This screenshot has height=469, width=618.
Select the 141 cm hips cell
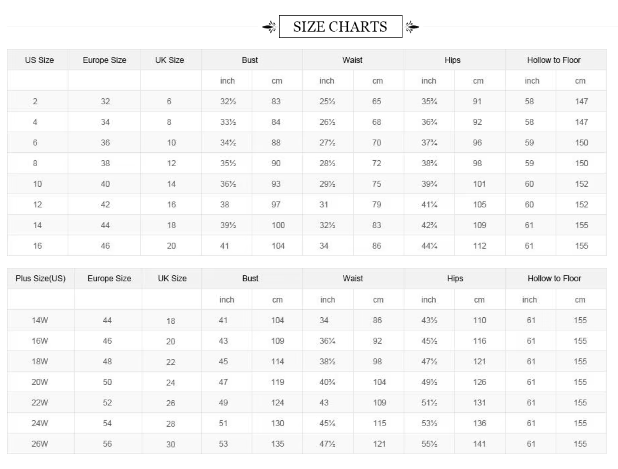tap(479, 443)
